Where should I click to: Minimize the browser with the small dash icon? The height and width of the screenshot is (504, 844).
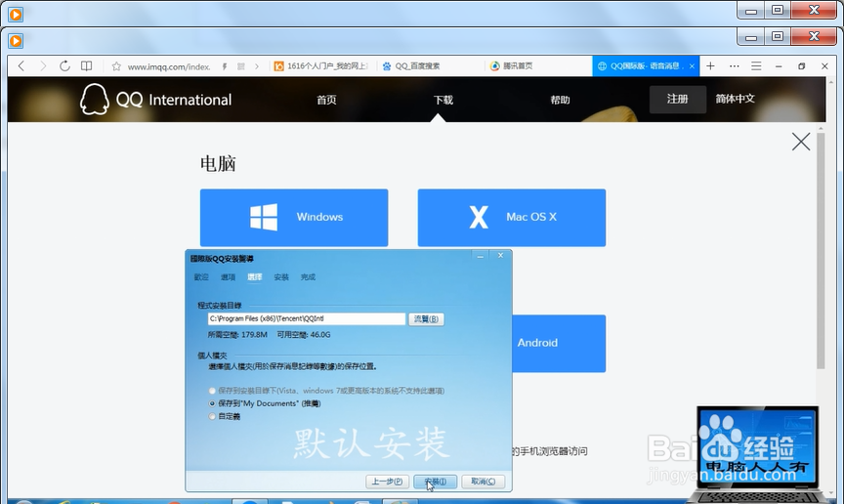coord(779,66)
